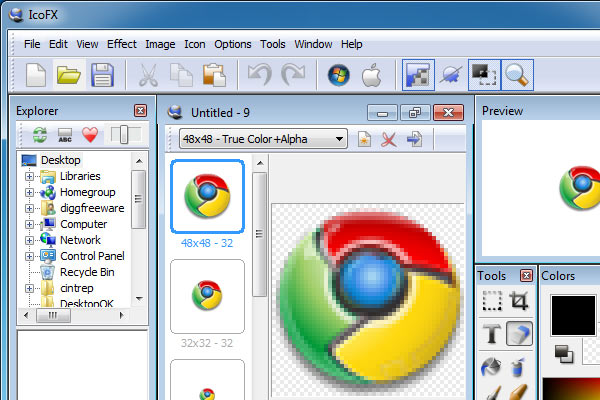
Task: Add to favorites with heart icon
Action: (x=90, y=135)
